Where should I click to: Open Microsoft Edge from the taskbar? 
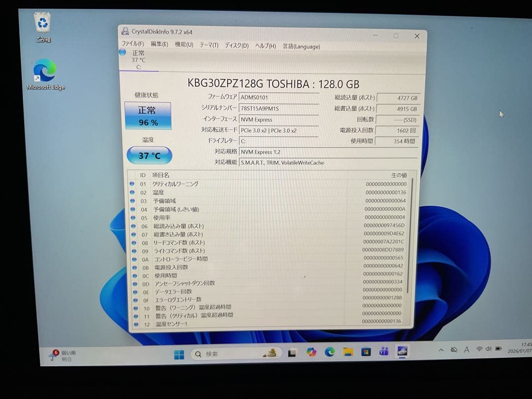point(330,352)
